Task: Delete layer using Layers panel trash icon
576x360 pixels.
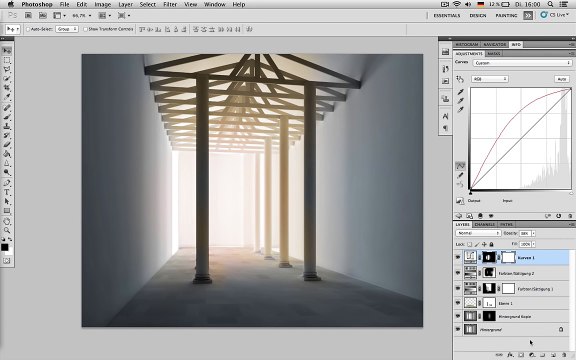Action: [x=565, y=355]
